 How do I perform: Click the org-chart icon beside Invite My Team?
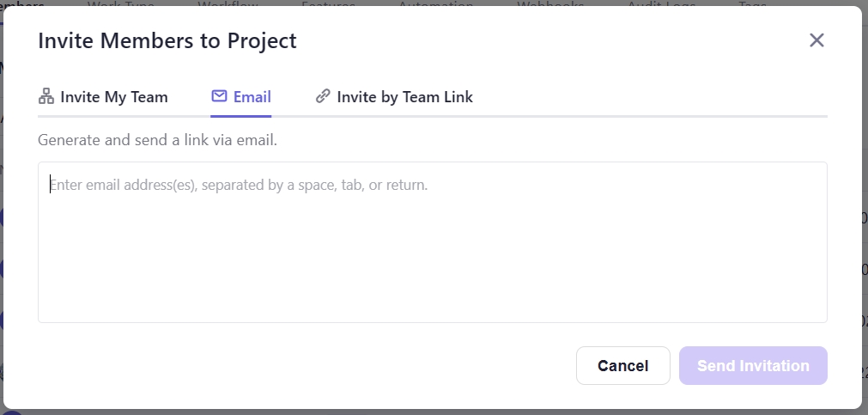tap(46, 96)
